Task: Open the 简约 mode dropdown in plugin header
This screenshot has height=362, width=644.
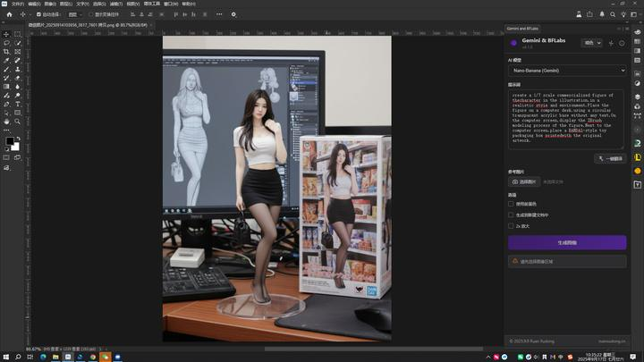Action: [x=592, y=42]
